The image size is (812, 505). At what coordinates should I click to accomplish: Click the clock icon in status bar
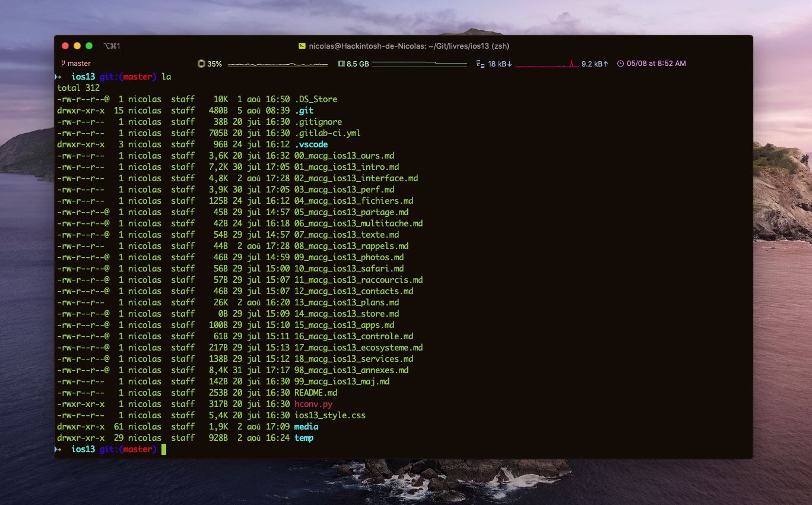point(621,64)
